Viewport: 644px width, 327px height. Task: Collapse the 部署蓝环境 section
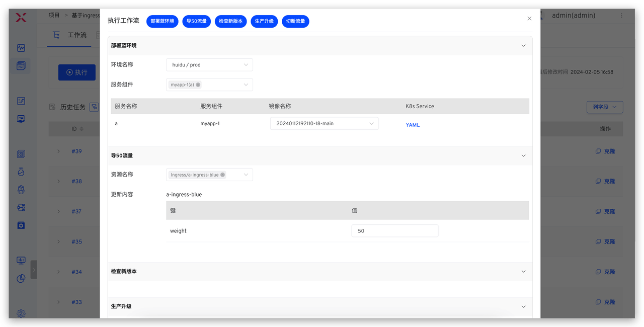523,46
